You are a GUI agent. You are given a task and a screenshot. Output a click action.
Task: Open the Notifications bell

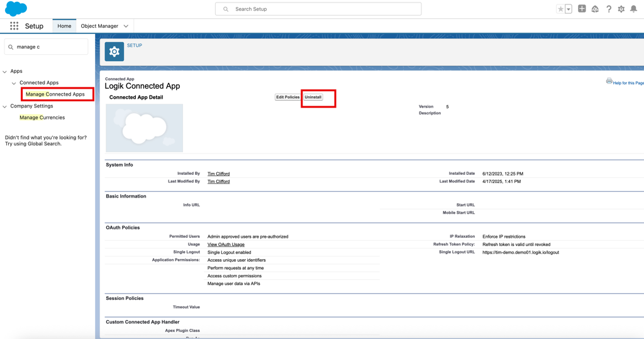634,9
